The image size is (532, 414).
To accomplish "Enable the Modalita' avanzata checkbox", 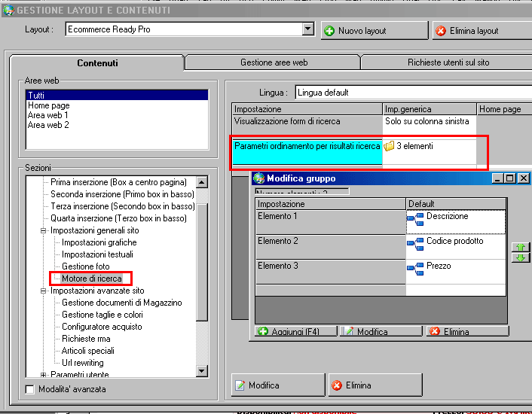I will point(30,390).
